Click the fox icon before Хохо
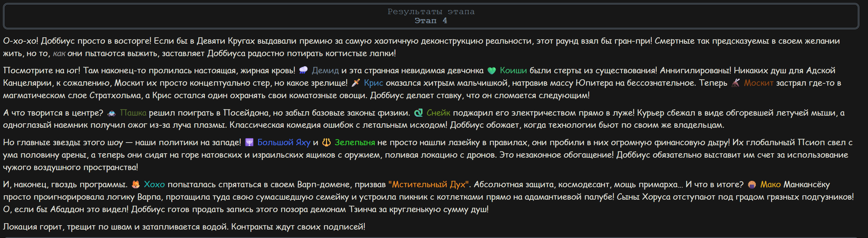 136,185
